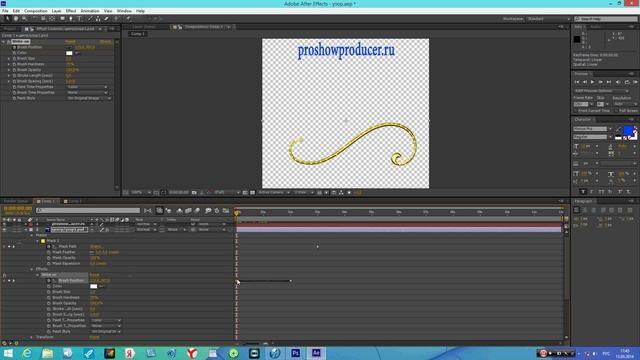Open the Workspace dropdown
Image resolution: width=640 pixels, height=360 pixels.
[549, 19]
